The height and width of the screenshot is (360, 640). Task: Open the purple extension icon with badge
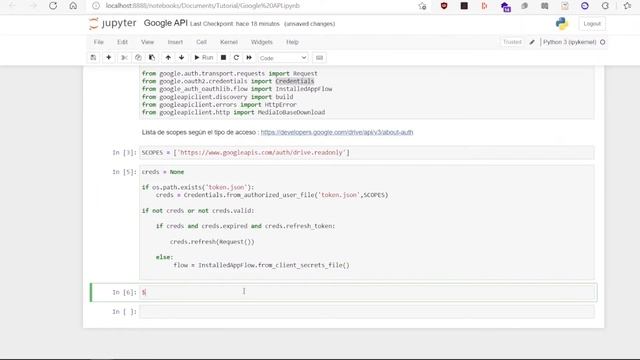click(x=505, y=7)
